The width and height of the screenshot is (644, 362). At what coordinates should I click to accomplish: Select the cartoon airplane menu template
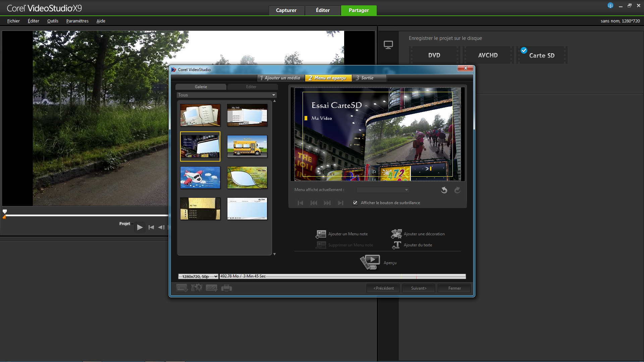[x=200, y=177]
